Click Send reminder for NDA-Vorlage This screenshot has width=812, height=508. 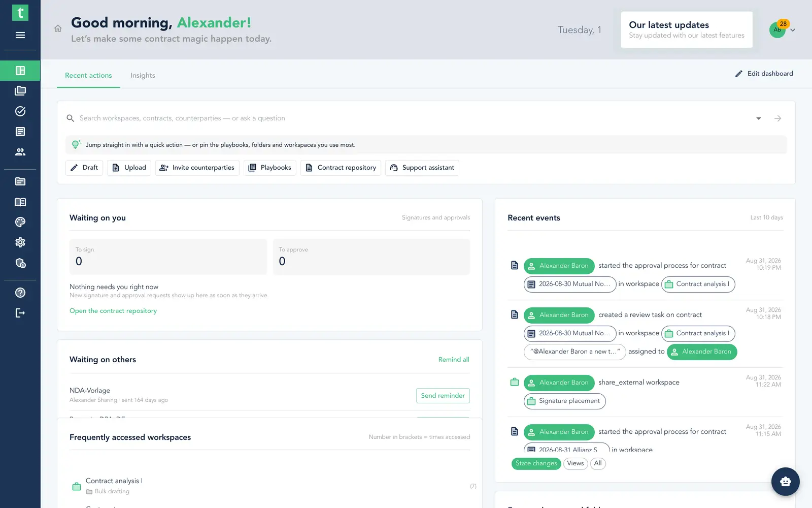(443, 396)
